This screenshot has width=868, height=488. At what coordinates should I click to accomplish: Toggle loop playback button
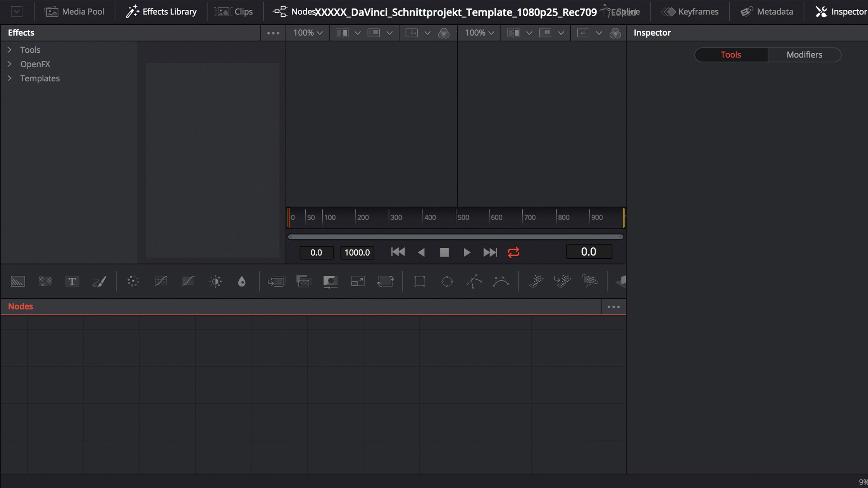click(513, 253)
